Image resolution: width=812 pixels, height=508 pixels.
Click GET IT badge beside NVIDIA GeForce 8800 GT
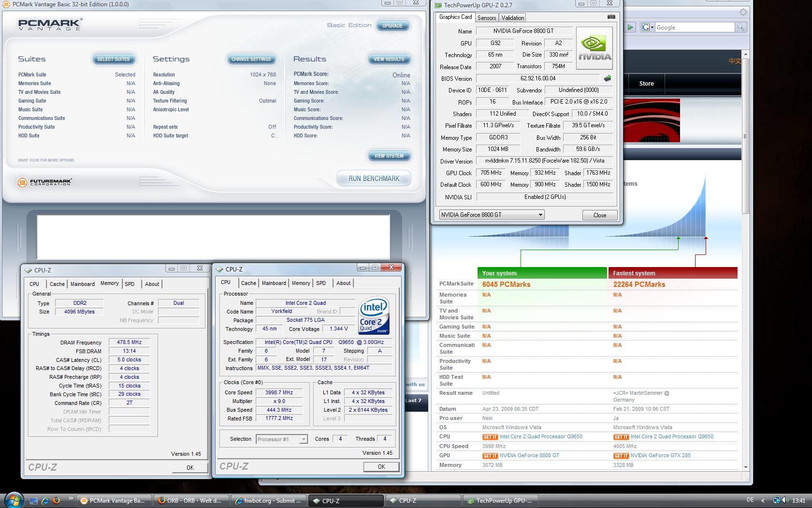pos(490,456)
